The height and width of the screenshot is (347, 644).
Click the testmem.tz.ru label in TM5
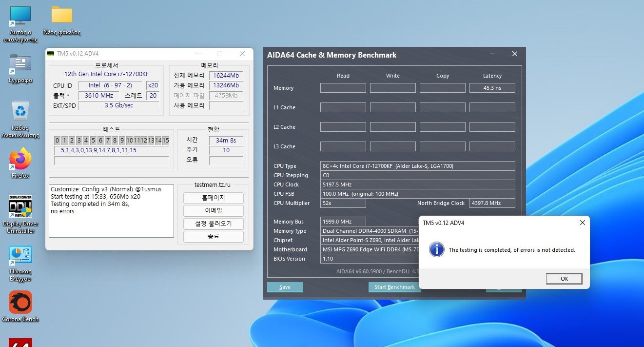[213, 185]
